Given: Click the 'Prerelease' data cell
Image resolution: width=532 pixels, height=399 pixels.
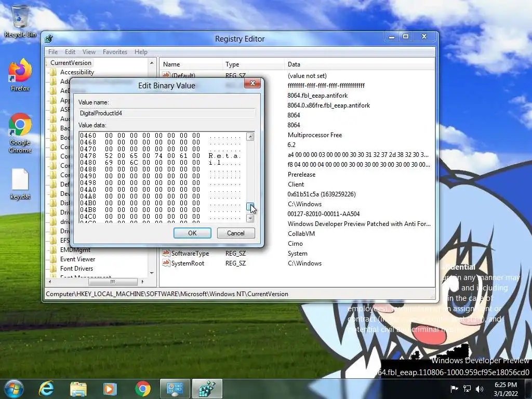Looking at the screenshot, I should point(301,175).
